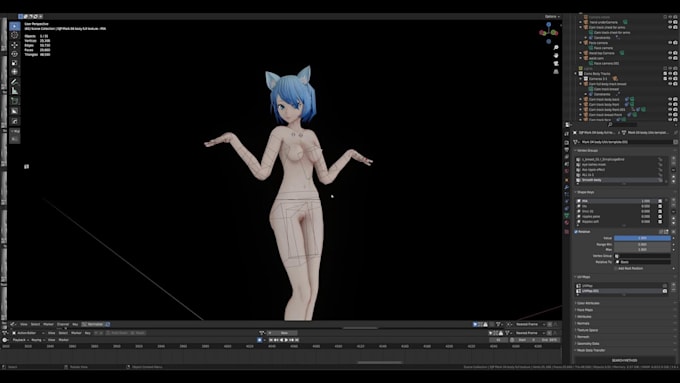Add a new UV map with plus
The image size is (680, 383).
click(673, 285)
